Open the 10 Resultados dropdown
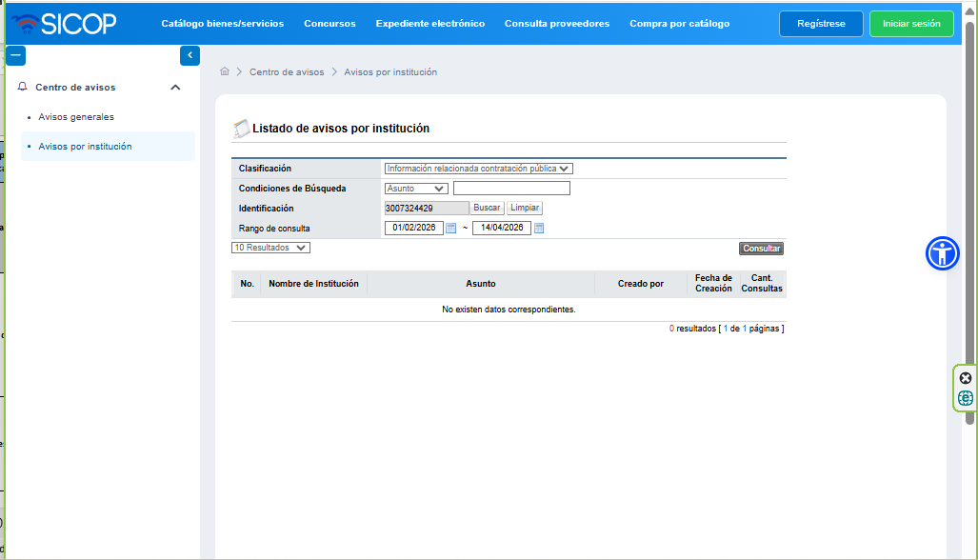This screenshot has width=978, height=560. (x=269, y=248)
